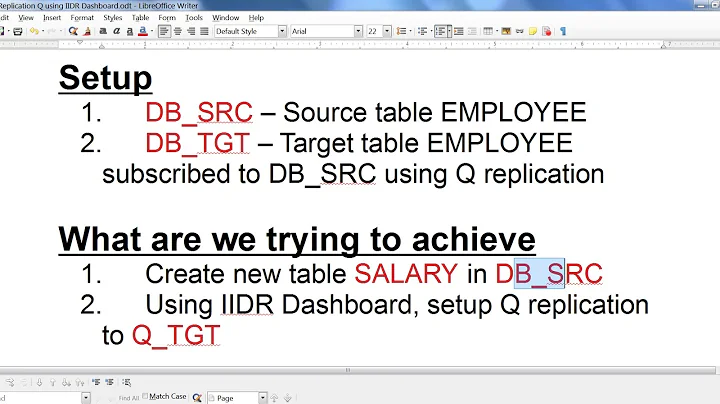Open the Form menu
This screenshot has width=720, height=404.
pyautogui.click(x=167, y=17)
